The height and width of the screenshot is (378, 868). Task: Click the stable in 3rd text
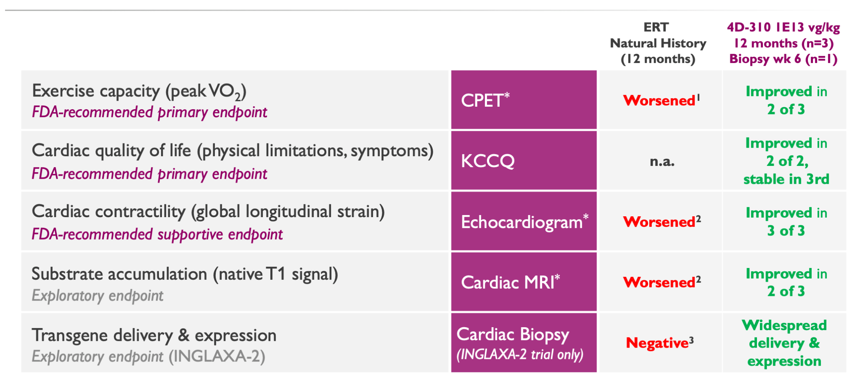tap(786, 179)
